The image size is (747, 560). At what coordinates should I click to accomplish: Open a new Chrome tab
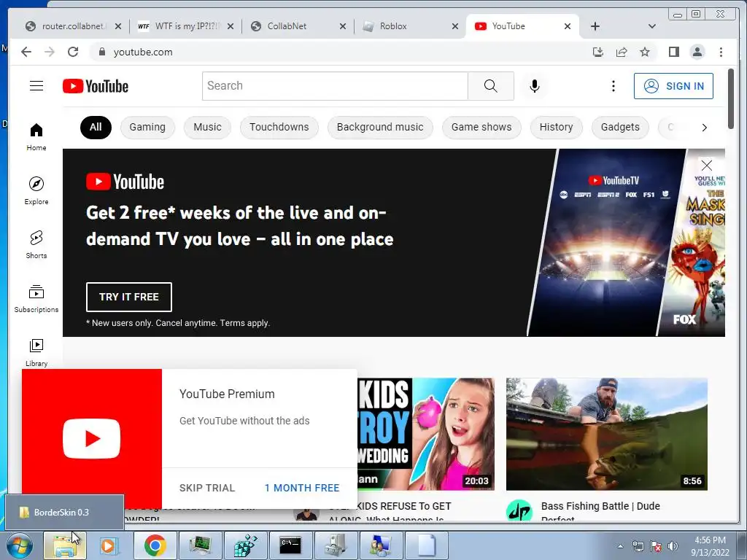coord(595,26)
